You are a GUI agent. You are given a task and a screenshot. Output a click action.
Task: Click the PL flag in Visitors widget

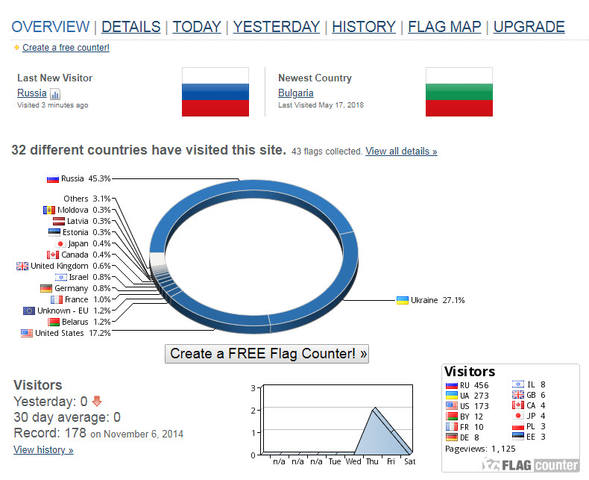point(518,426)
